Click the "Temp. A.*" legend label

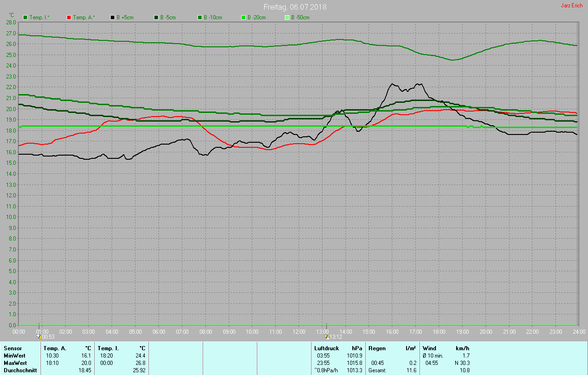point(84,17)
